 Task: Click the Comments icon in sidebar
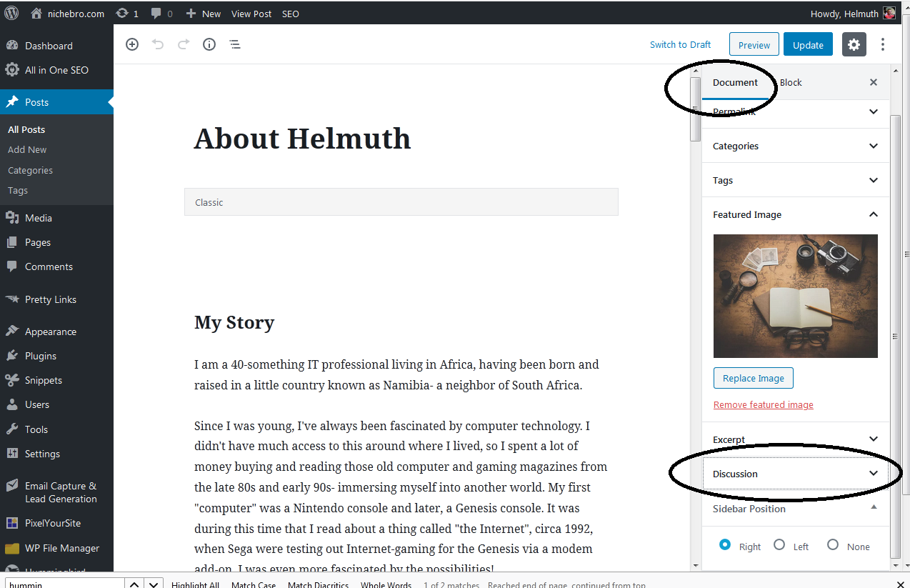[x=12, y=266]
